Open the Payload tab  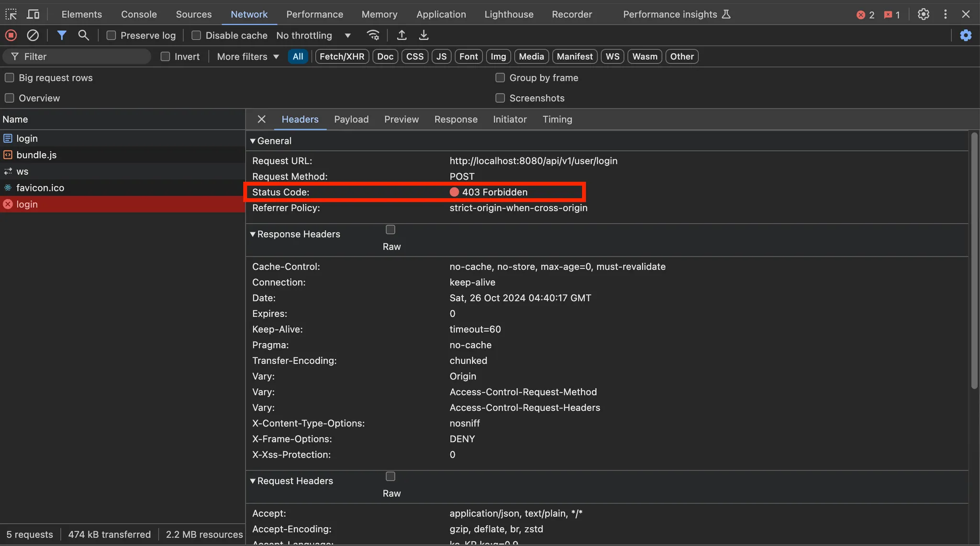coord(351,119)
